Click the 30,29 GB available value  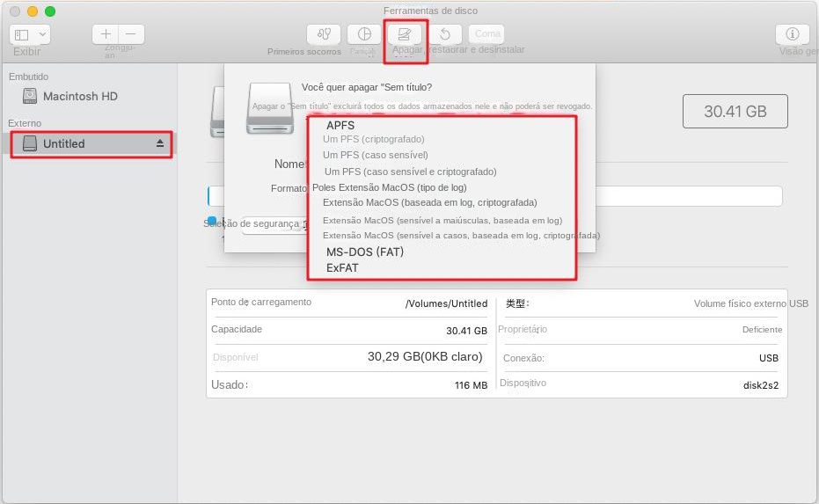[425, 357]
